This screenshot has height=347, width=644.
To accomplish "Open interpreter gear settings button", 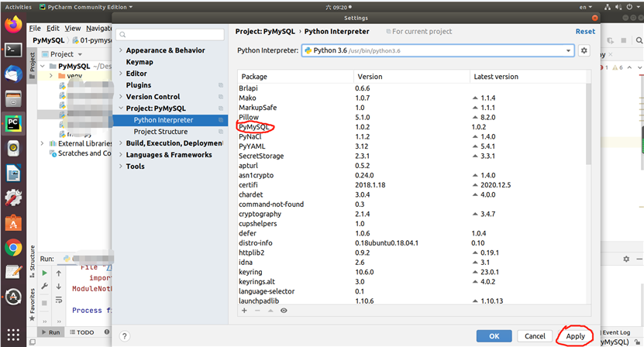I will point(584,50).
